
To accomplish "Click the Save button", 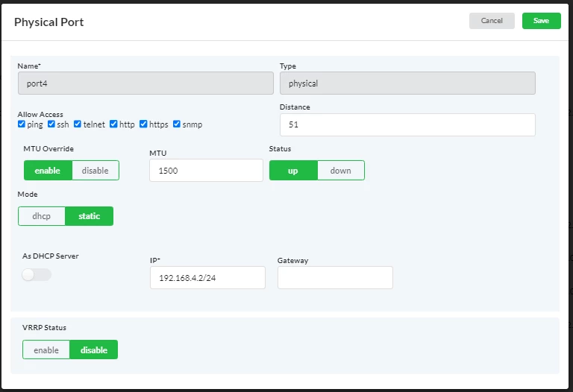I will coord(541,21).
